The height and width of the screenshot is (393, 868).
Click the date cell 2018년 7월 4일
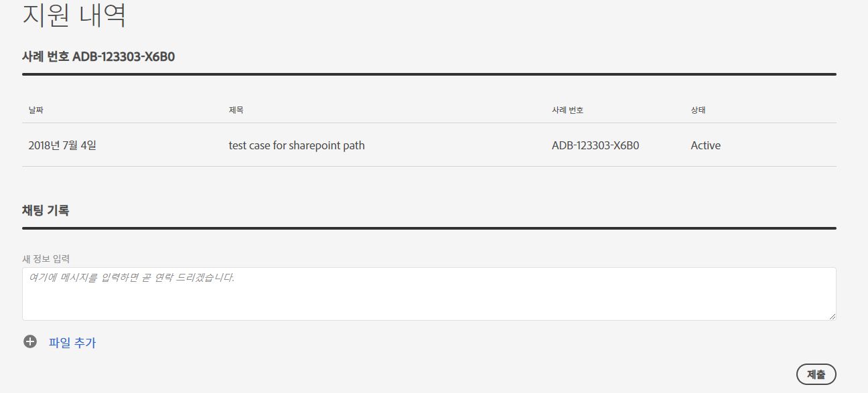click(x=62, y=145)
